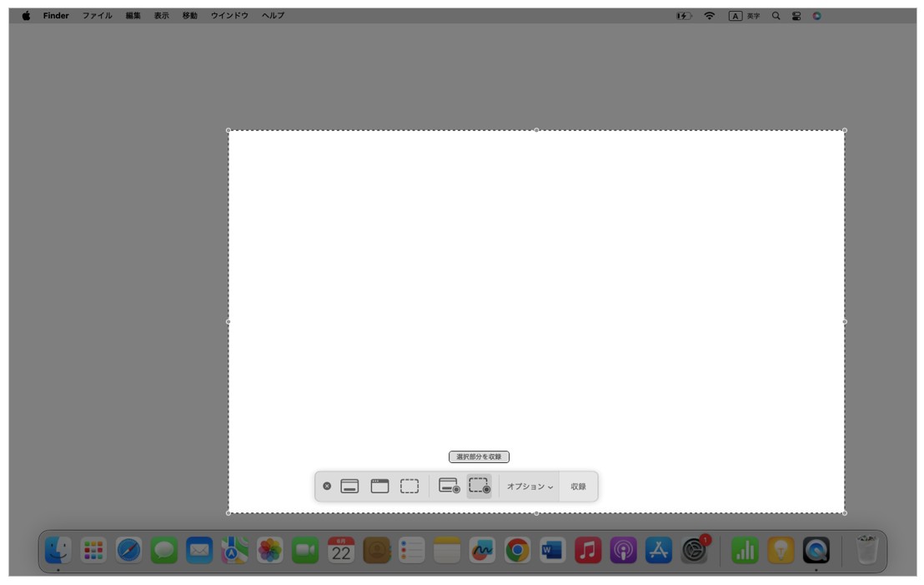Open the App Store from the Dock
This screenshot has height=585, width=924.
click(x=659, y=551)
